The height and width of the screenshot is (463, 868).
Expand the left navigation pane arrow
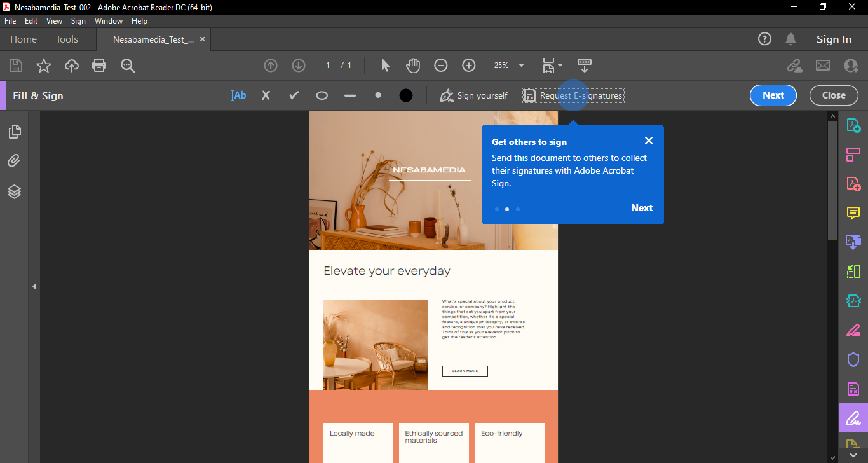[34, 287]
